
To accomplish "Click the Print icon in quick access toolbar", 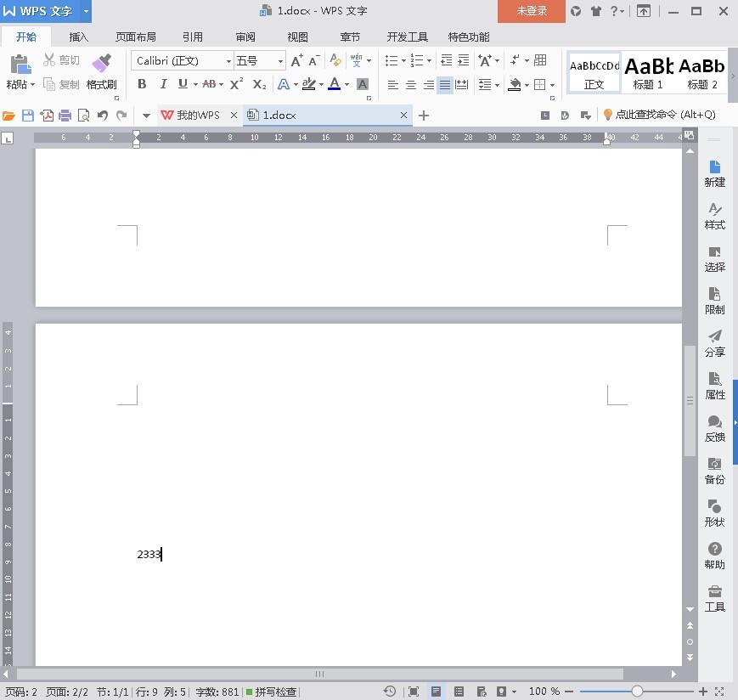I will 65,116.
